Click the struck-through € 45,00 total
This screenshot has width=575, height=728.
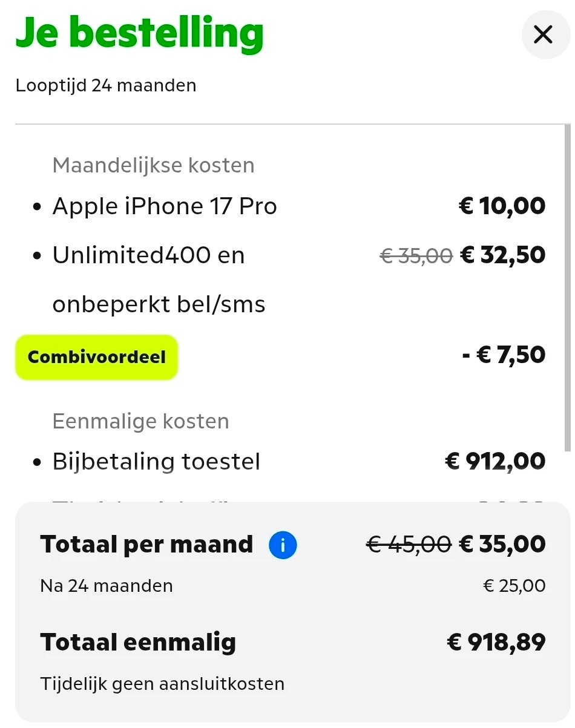coord(409,545)
